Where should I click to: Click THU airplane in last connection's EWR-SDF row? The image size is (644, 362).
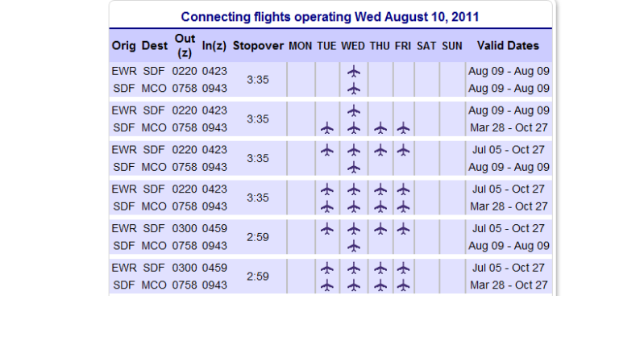380,268
